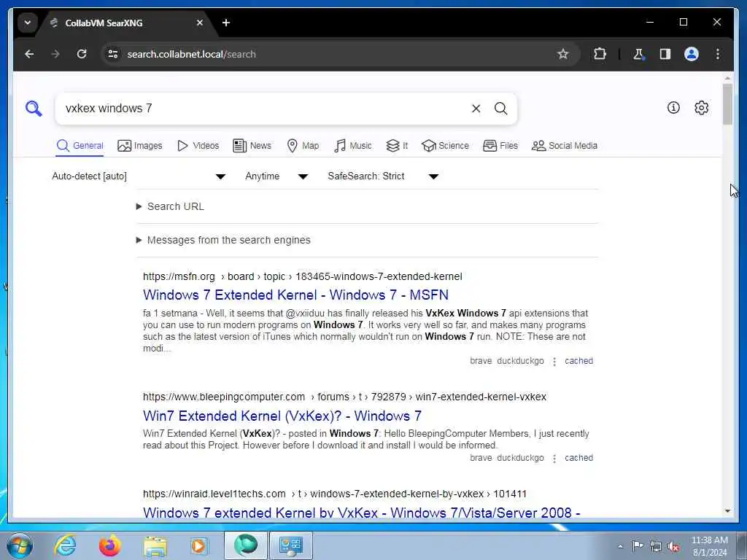Open a new browser tab
Screen dimensions: 747x560
(226, 23)
